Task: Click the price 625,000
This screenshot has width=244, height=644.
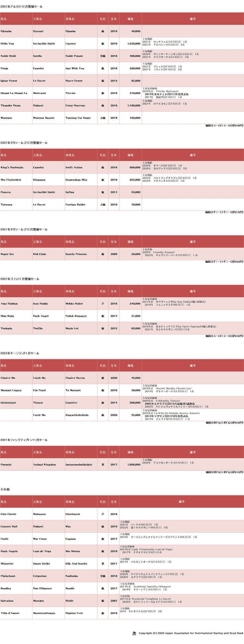Action: 135,180
